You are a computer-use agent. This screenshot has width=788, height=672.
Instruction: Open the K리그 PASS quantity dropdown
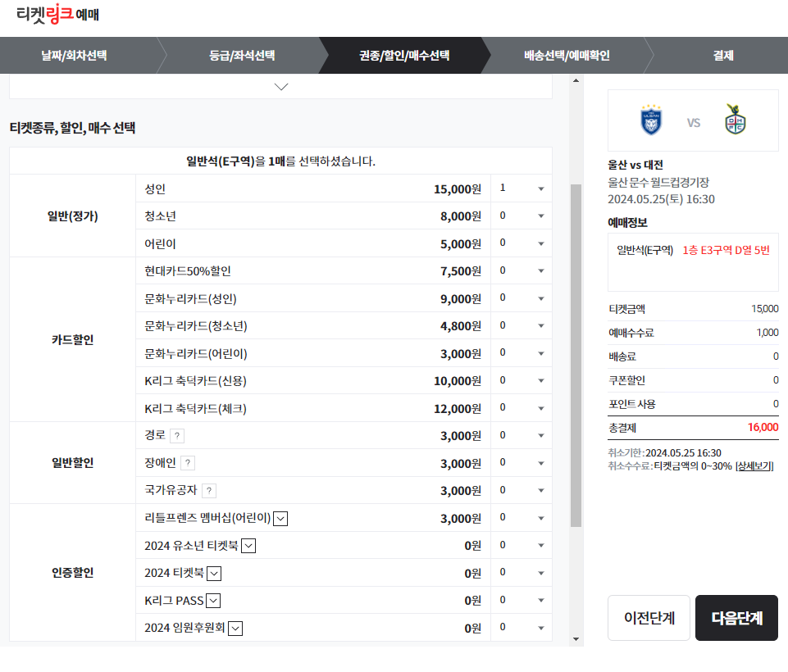click(522, 600)
